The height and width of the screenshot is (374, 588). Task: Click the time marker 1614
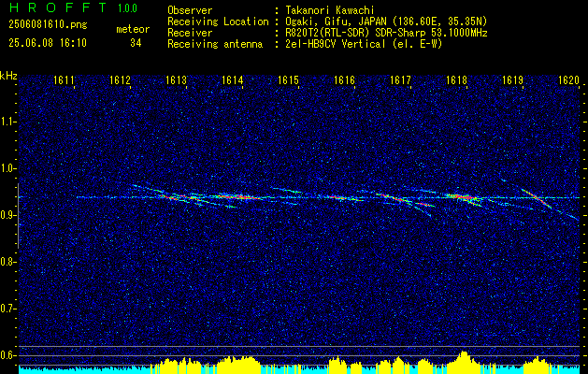click(233, 79)
